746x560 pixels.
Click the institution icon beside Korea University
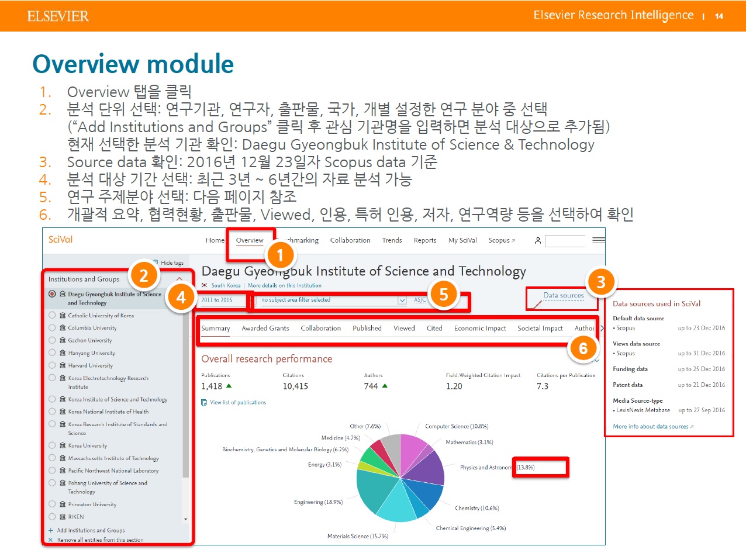63,445
